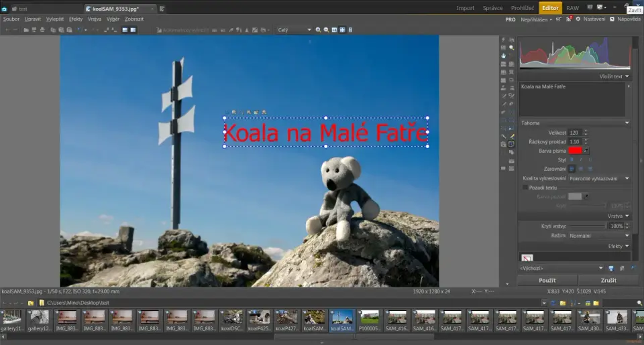Select the magnifier zoom tool
This screenshot has height=345, width=644.
(512, 48)
